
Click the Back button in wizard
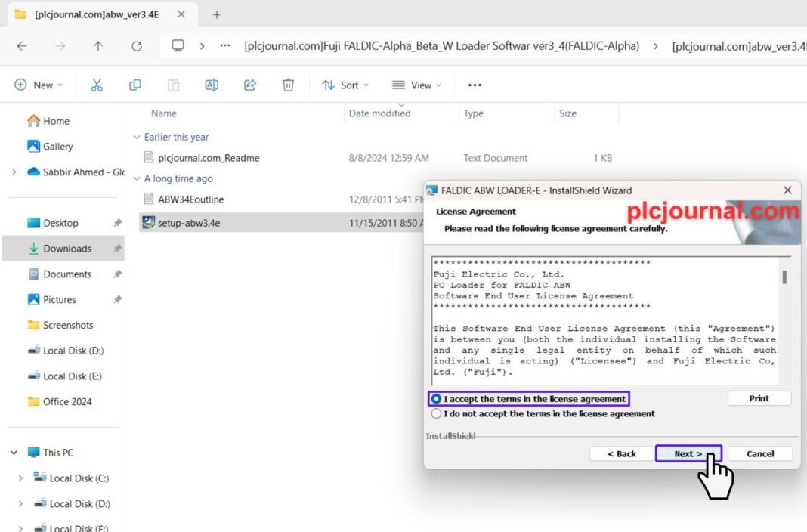[621, 454]
